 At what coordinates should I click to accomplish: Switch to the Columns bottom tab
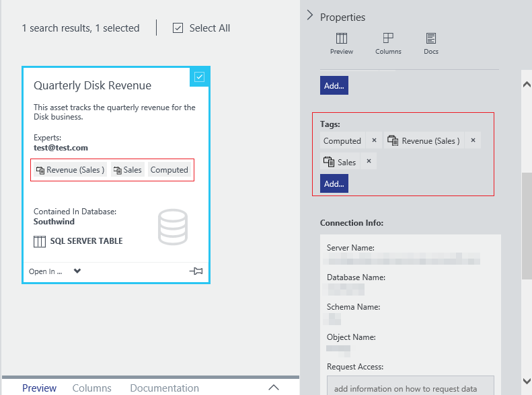coord(91,388)
